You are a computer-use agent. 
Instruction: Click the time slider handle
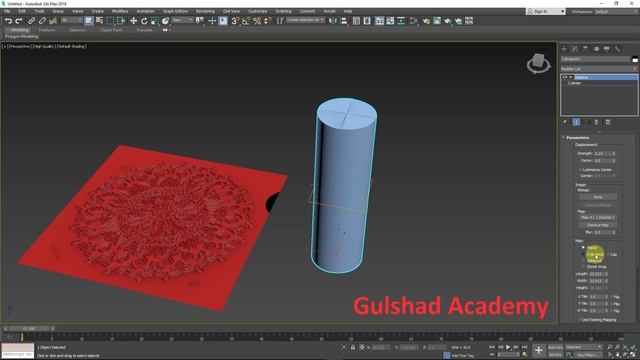29,329
